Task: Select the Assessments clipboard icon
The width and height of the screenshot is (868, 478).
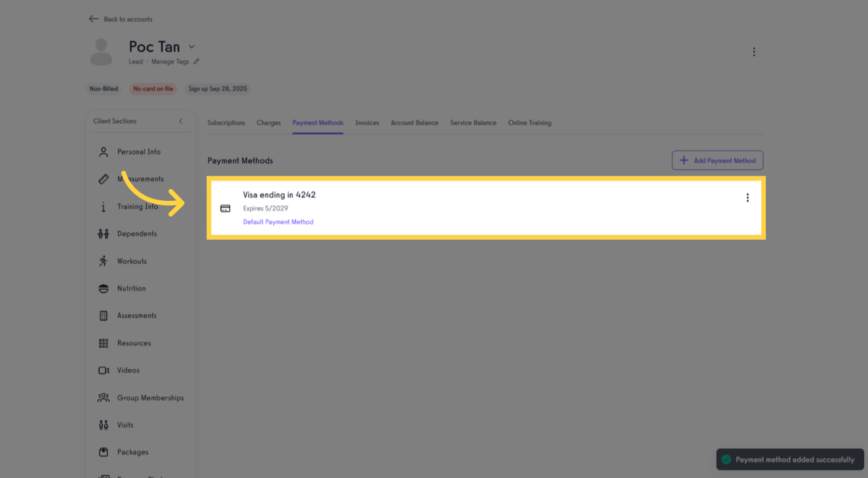Action: point(103,315)
